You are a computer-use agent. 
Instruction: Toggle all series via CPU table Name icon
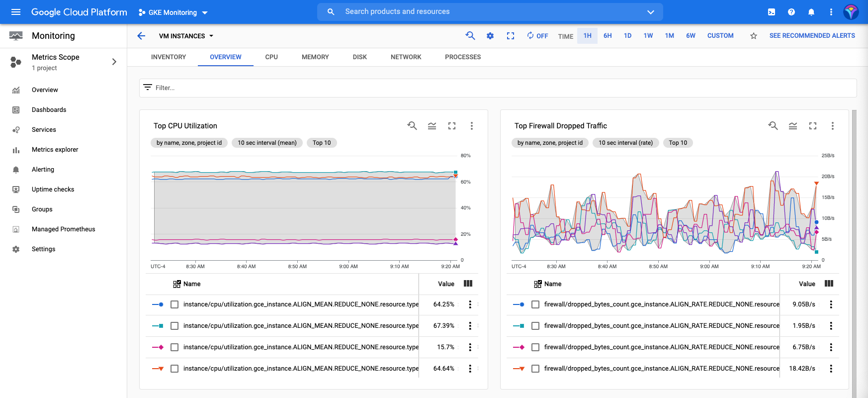tap(177, 284)
